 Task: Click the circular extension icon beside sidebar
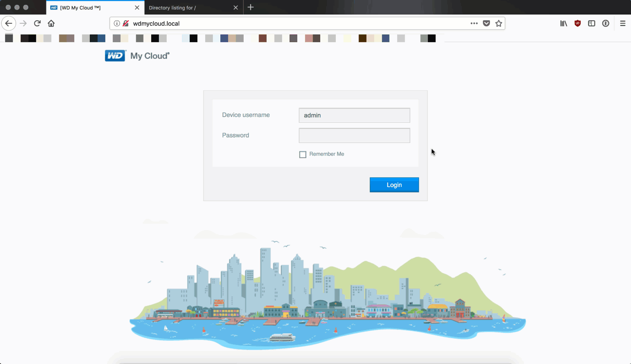click(606, 23)
